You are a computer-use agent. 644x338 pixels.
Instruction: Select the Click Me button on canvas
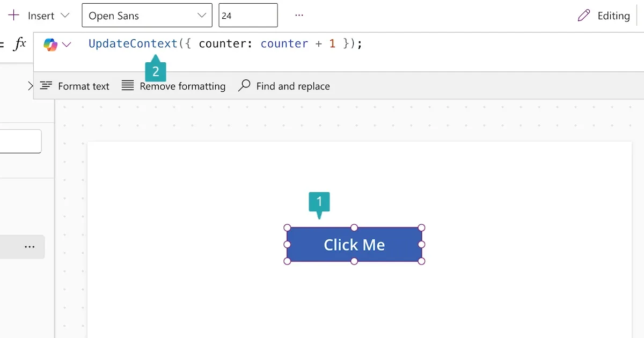point(354,245)
